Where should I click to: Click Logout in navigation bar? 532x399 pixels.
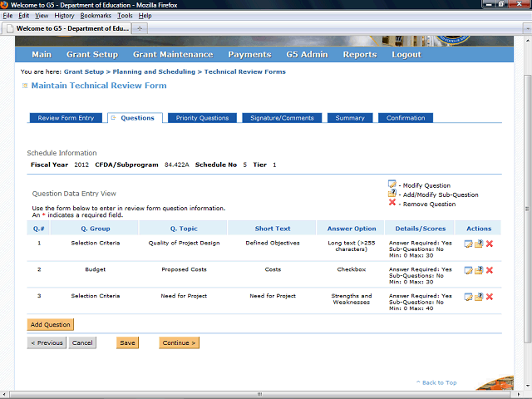406,55
